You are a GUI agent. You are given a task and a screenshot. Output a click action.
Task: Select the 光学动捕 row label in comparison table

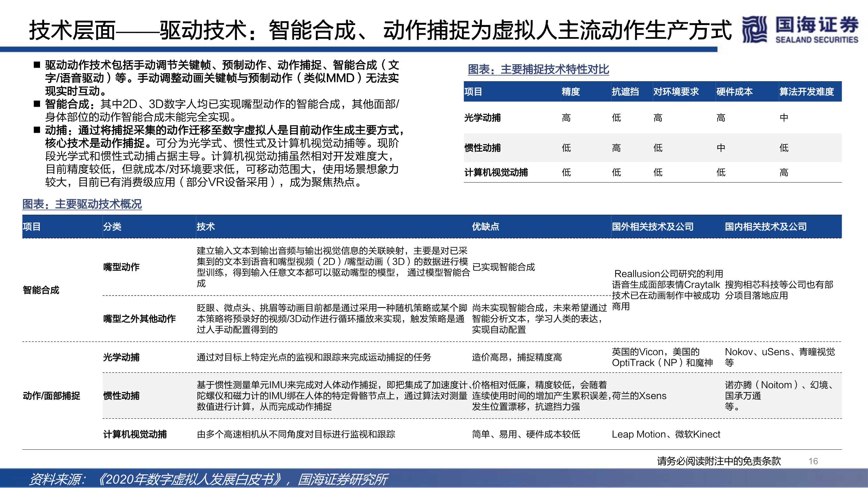pyautogui.click(x=482, y=117)
